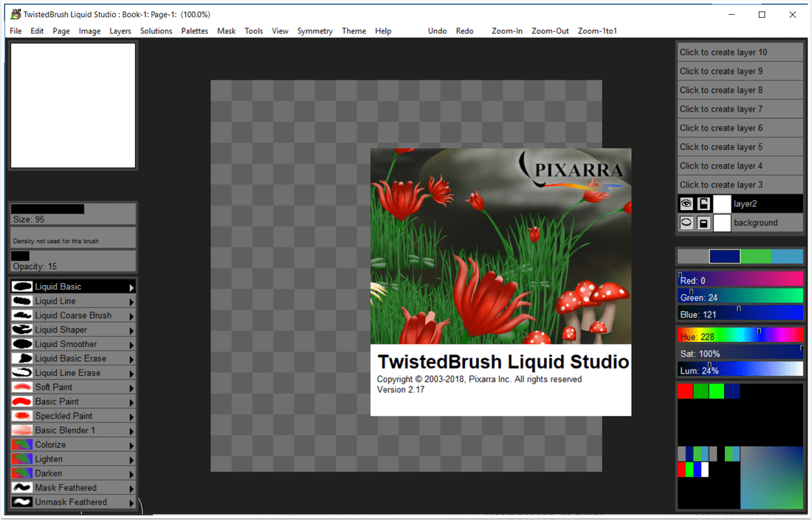Pick the Soft Paint brush icon

click(22, 387)
